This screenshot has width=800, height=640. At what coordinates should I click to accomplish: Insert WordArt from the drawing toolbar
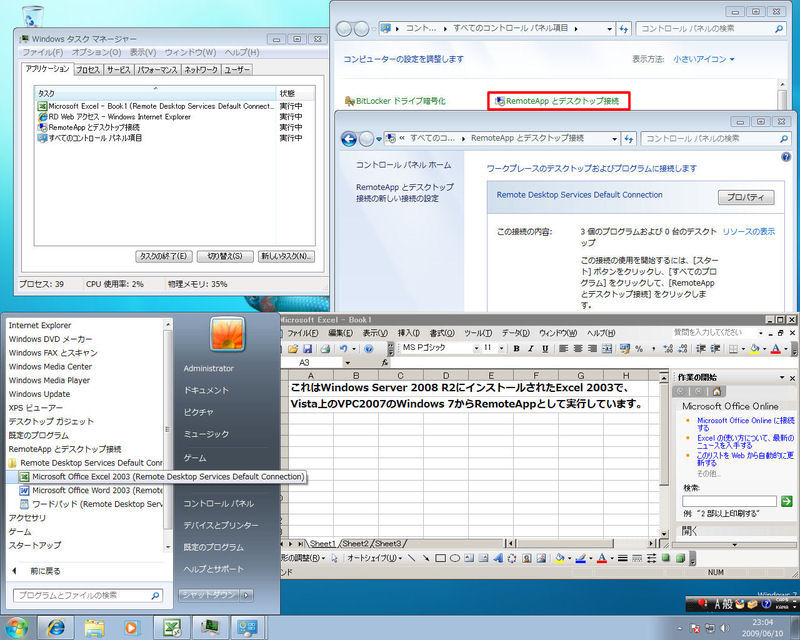click(497, 558)
